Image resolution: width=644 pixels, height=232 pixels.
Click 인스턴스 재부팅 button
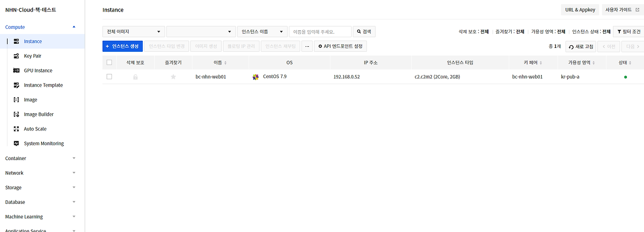280,46
